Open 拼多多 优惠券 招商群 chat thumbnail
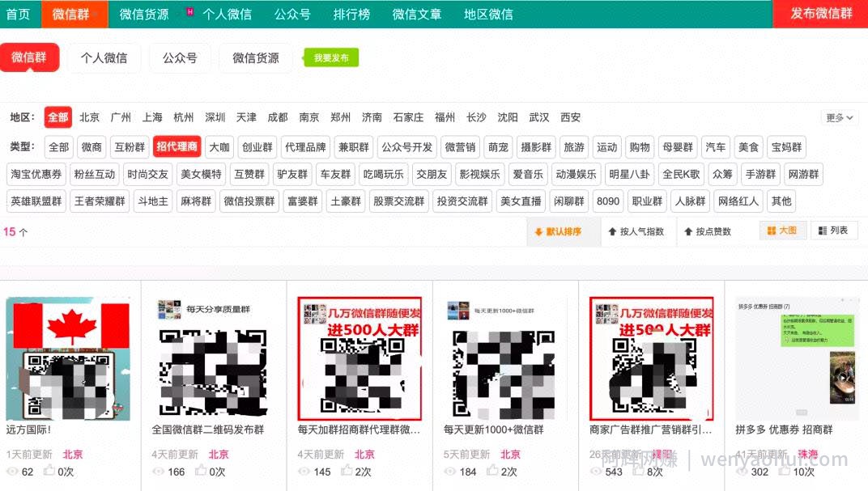The width and height of the screenshot is (868, 491). point(797,358)
